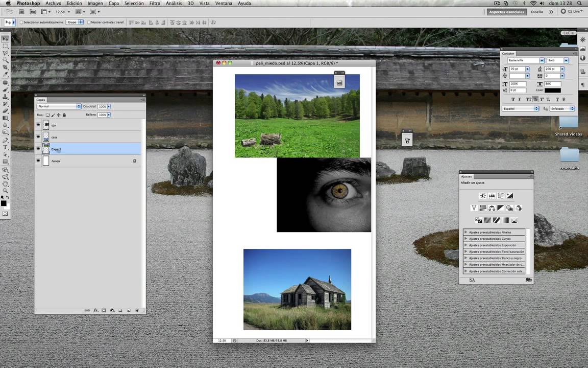Add an Exposure adjustment
Screen dimensions: 588x368
[509, 196]
